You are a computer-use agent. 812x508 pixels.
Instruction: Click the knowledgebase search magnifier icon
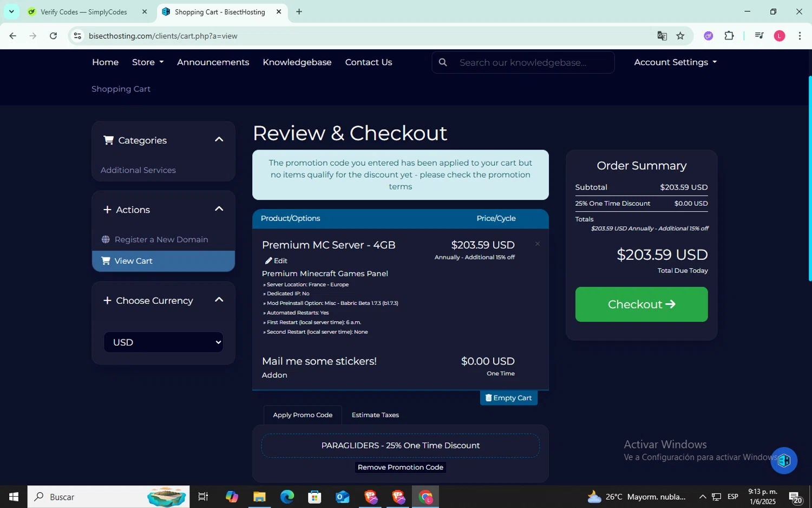[x=443, y=62]
